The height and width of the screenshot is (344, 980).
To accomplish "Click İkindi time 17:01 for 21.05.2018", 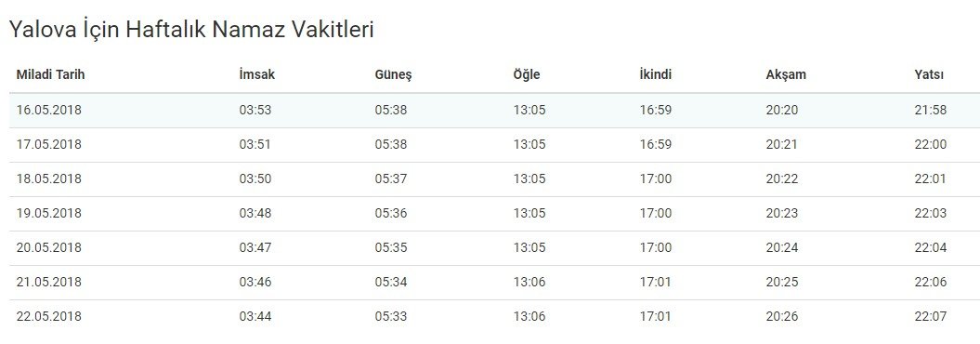I will [655, 282].
